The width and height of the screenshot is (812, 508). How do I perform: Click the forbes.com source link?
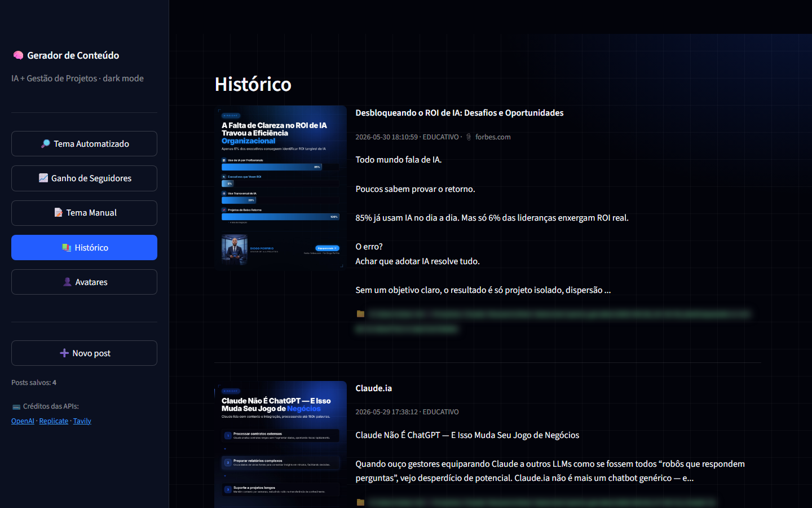pyautogui.click(x=493, y=137)
